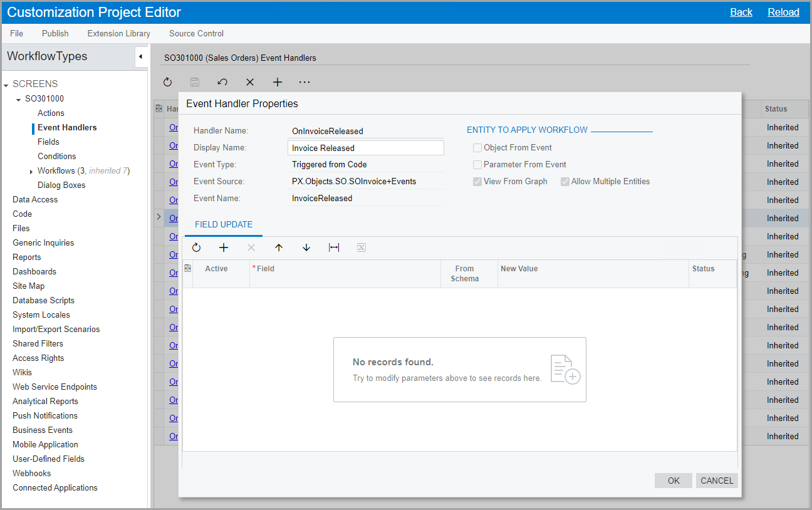The height and width of the screenshot is (510, 812).
Task: Select the FIELD UPDATE tab
Action: click(x=224, y=224)
